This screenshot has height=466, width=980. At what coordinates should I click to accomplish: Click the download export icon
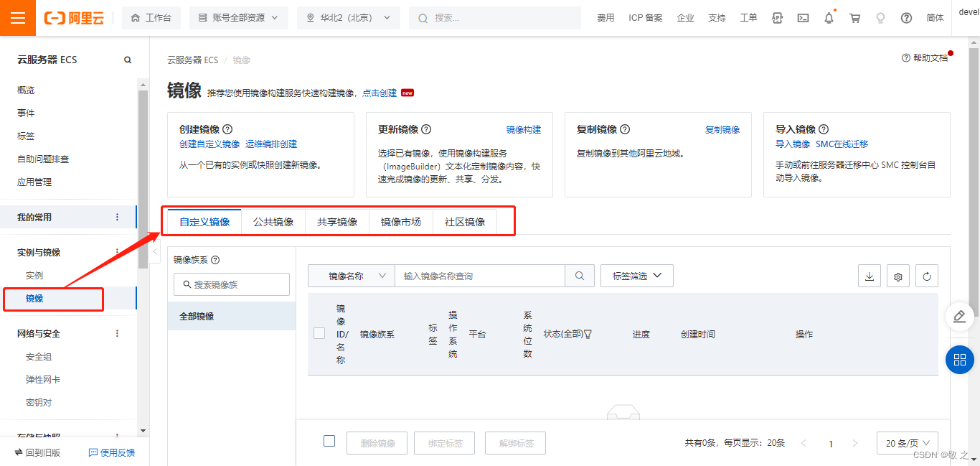click(x=870, y=276)
